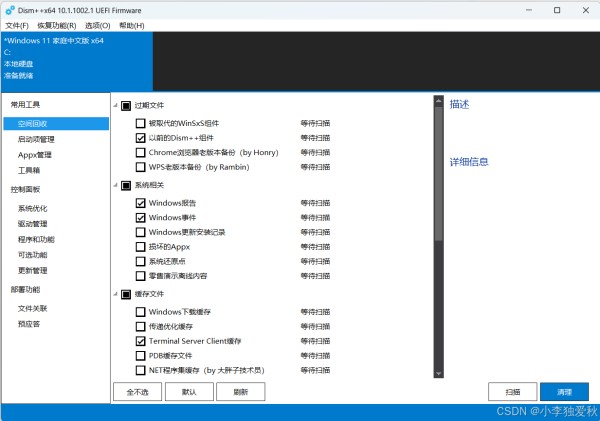600x421 pixels.
Task: Click the 描述 heading in the right pane
Action: (459, 104)
